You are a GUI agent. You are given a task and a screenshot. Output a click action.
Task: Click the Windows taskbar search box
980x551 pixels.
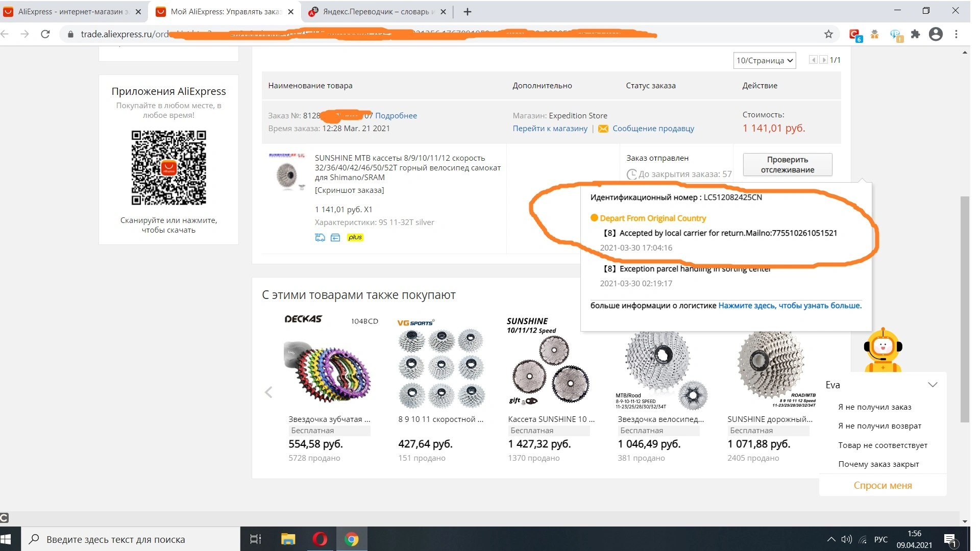131,539
